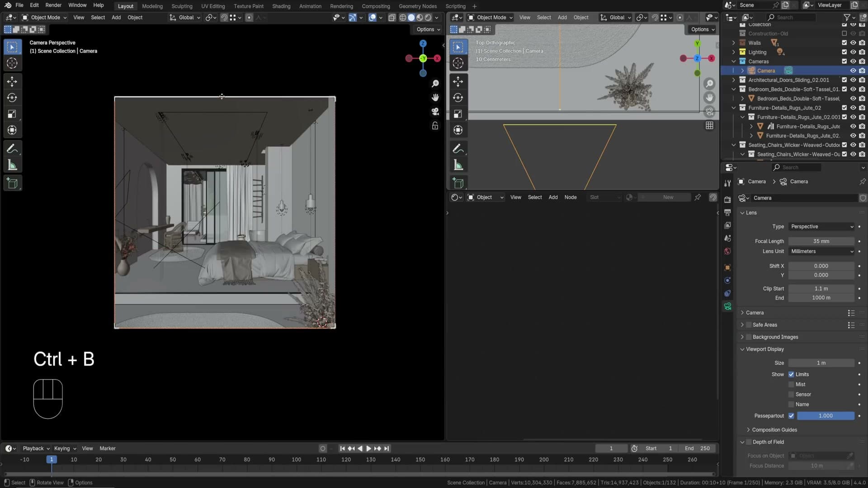
Task: Enable the Depth of Field checkbox
Action: (x=749, y=442)
